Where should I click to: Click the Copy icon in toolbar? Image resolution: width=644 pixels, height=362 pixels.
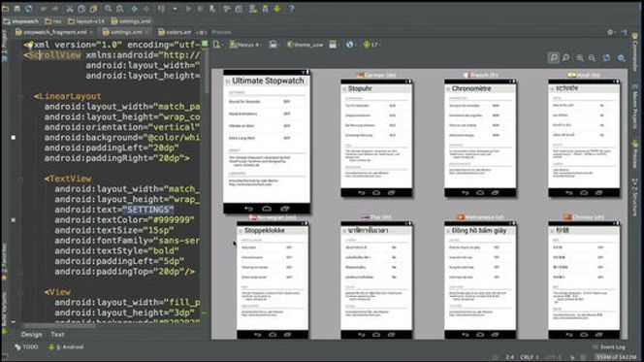[81, 8]
